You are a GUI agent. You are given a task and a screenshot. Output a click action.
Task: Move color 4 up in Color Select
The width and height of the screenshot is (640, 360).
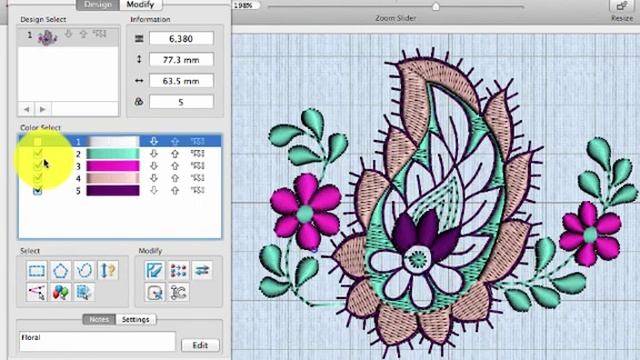point(175,178)
